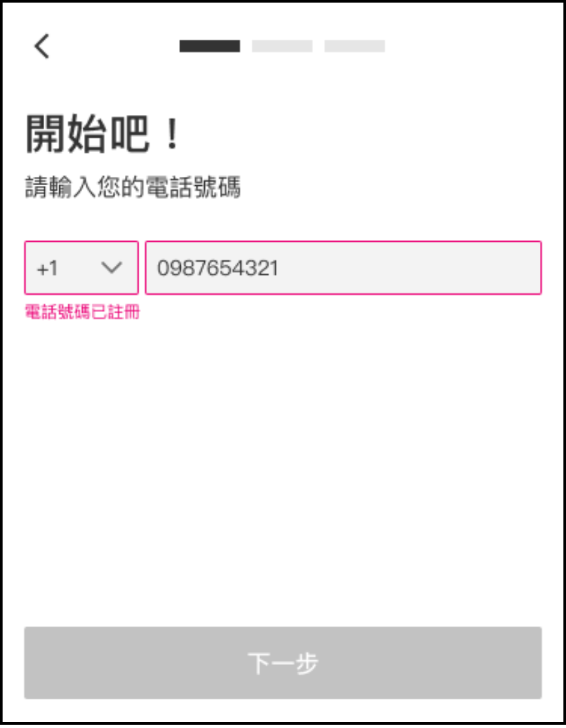Tap the grey next step button at bottom
Image resolution: width=566 pixels, height=728 pixels.
pyautogui.click(x=283, y=662)
